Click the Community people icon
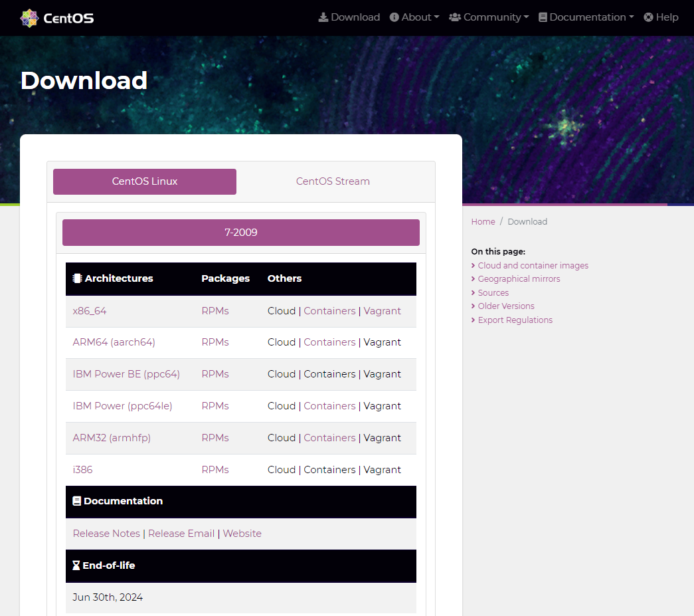The width and height of the screenshot is (694, 616). [455, 17]
